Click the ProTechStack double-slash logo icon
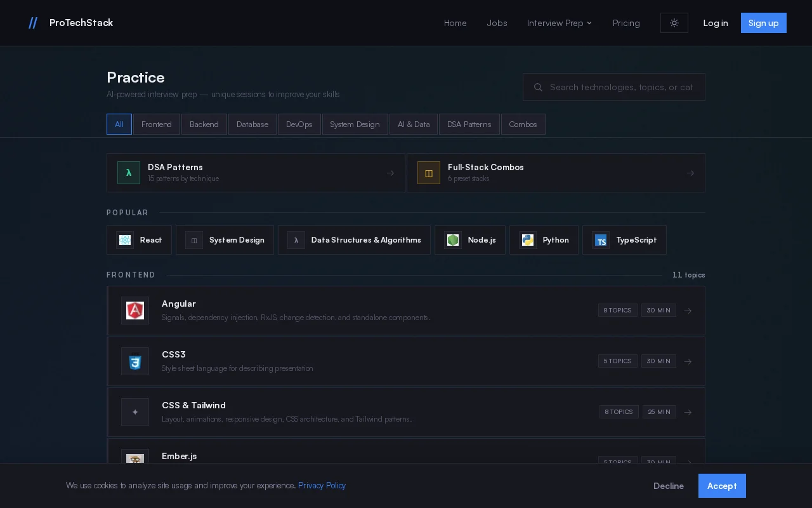Viewport: 812px width, 508px height. tap(33, 23)
